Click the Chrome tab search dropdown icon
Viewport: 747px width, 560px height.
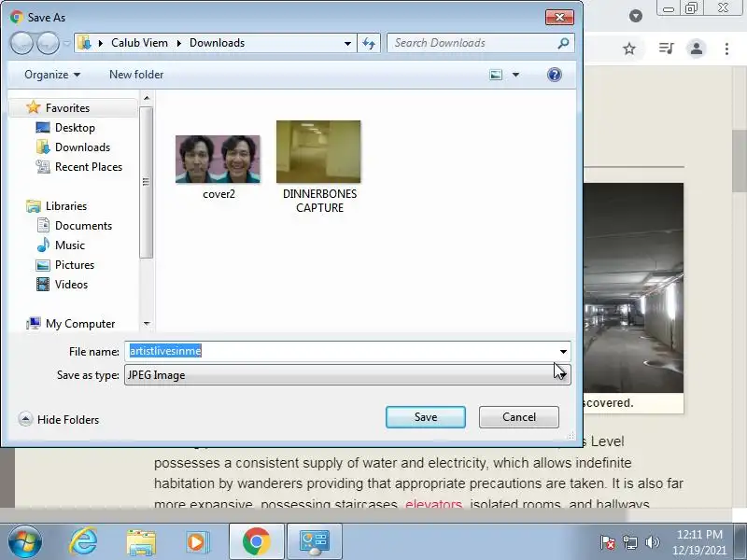coord(636,16)
